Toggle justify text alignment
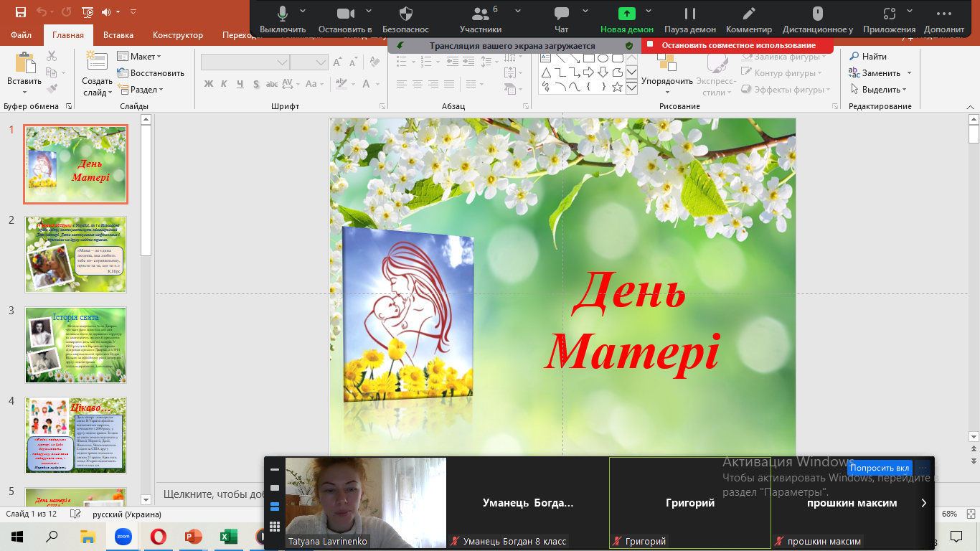The height and width of the screenshot is (551, 980). tap(449, 85)
